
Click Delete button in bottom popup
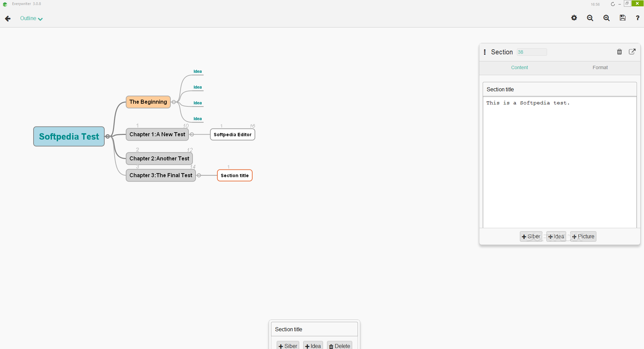(x=339, y=346)
